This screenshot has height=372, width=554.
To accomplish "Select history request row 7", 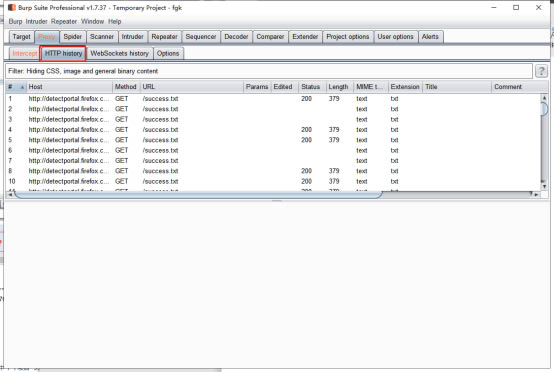I will (273, 161).
